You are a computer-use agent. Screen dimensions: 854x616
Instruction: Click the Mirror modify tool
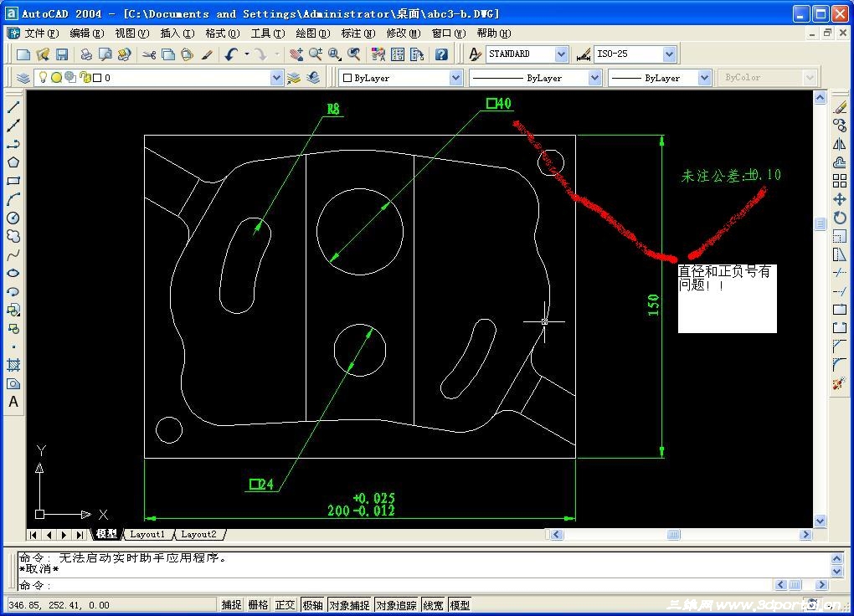(840, 144)
